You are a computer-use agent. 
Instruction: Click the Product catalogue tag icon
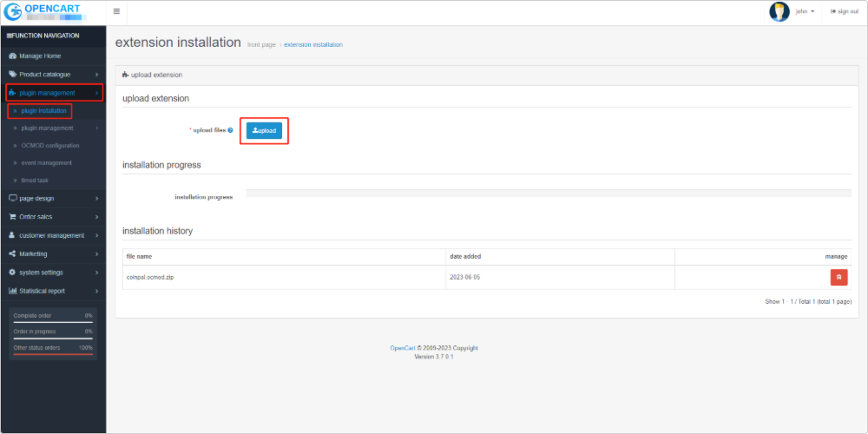tap(12, 74)
